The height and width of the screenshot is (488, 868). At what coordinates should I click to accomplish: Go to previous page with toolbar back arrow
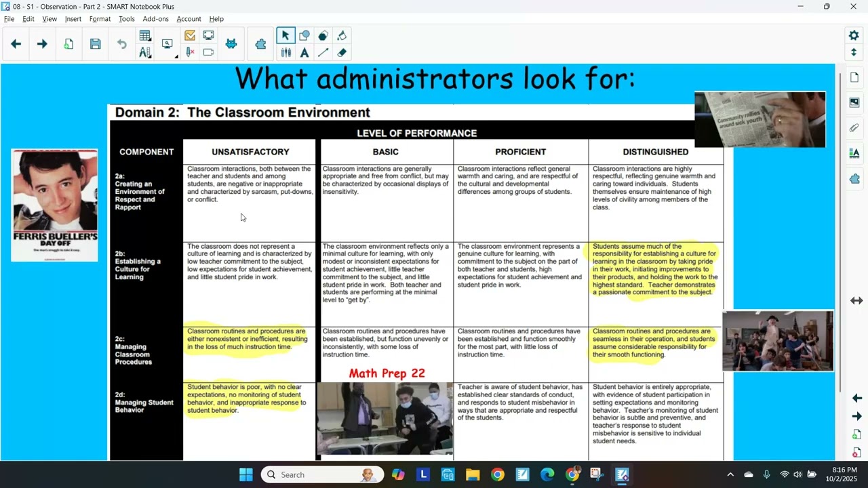16,44
